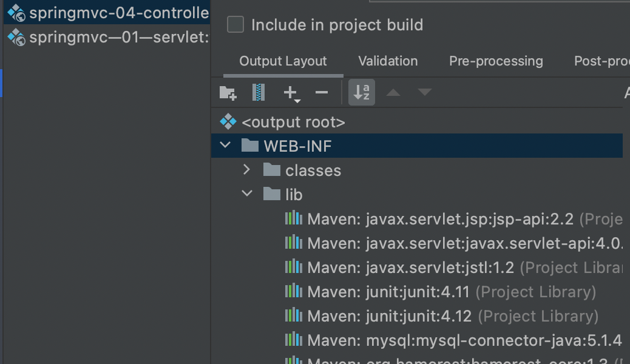Open the Pre-processing tab
The width and height of the screenshot is (630, 364).
click(496, 61)
